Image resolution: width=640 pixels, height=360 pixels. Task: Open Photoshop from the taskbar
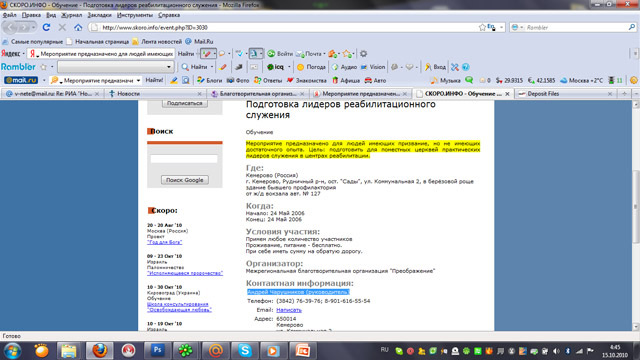click(x=158, y=350)
